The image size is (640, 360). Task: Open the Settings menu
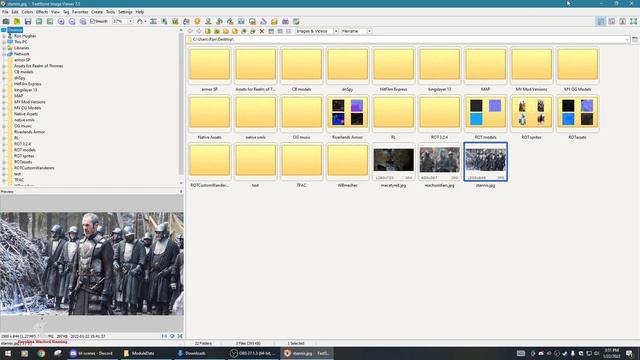click(x=125, y=12)
